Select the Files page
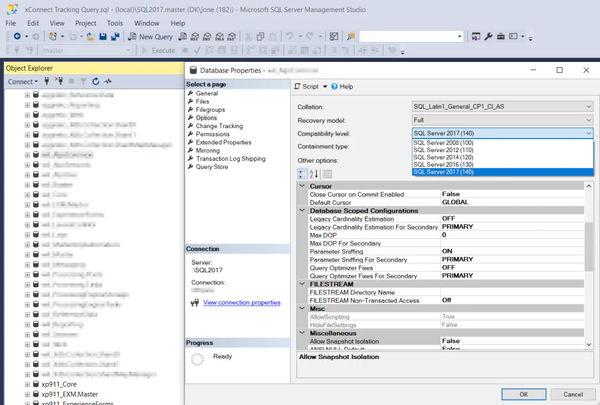 pos(202,101)
